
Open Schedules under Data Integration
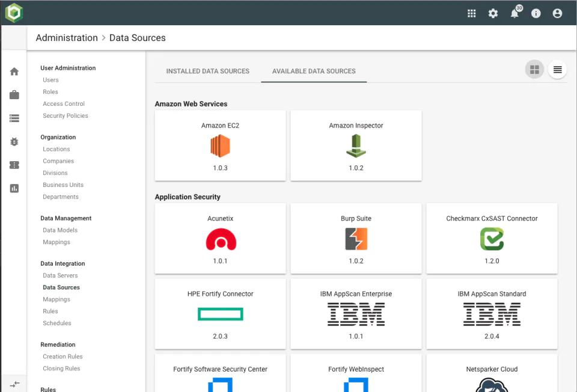tap(57, 323)
